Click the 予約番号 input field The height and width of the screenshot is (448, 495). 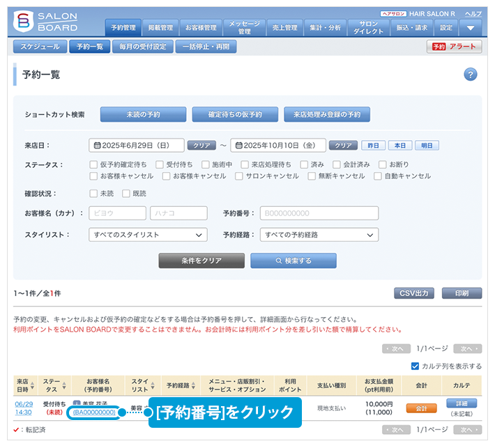(319, 213)
